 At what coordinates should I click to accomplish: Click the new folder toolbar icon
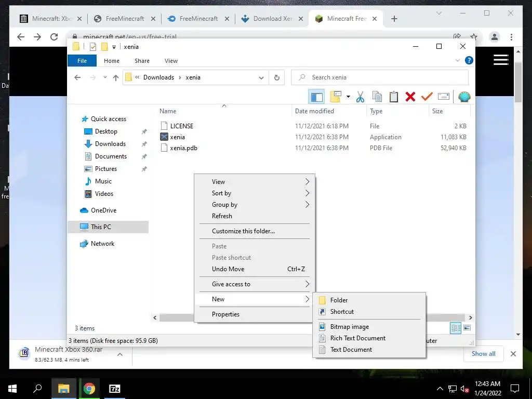click(335, 97)
